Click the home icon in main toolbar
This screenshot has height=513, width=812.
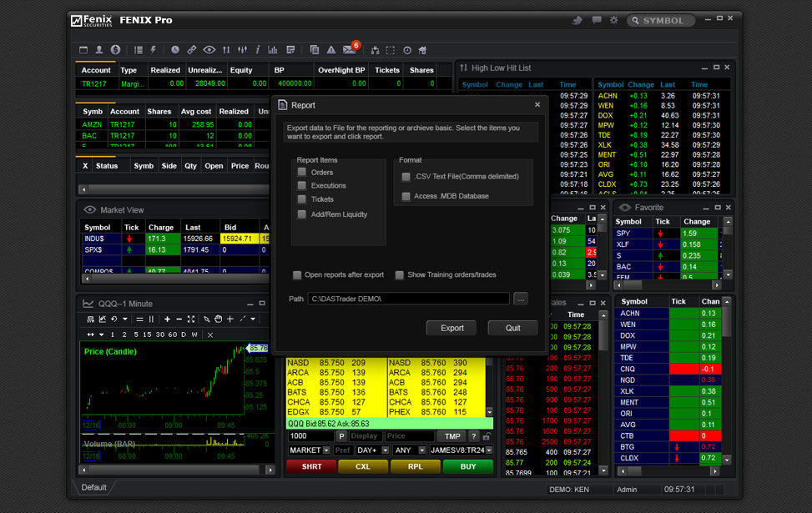(x=422, y=50)
